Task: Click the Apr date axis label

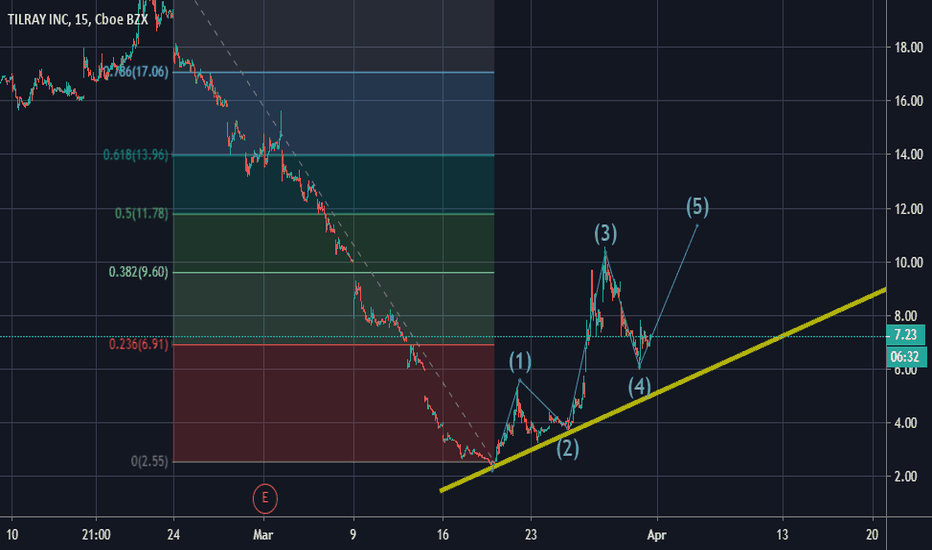Action: pos(656,535)
